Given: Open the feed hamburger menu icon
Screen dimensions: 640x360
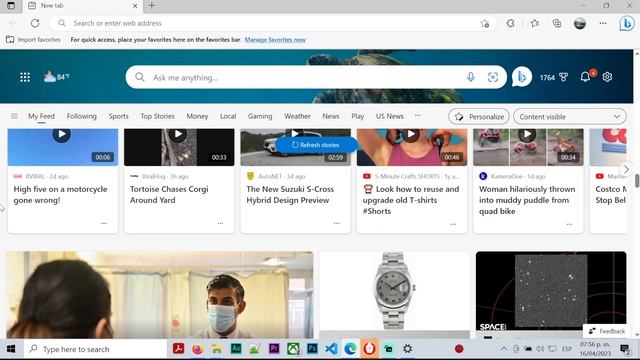Looking at the screenshot, I should pos(14,116).
